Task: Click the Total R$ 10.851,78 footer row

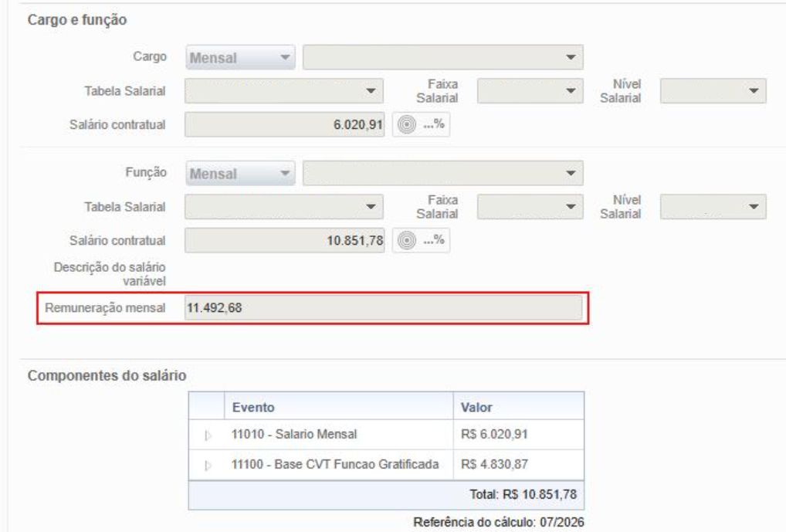Action: (386, 495)
